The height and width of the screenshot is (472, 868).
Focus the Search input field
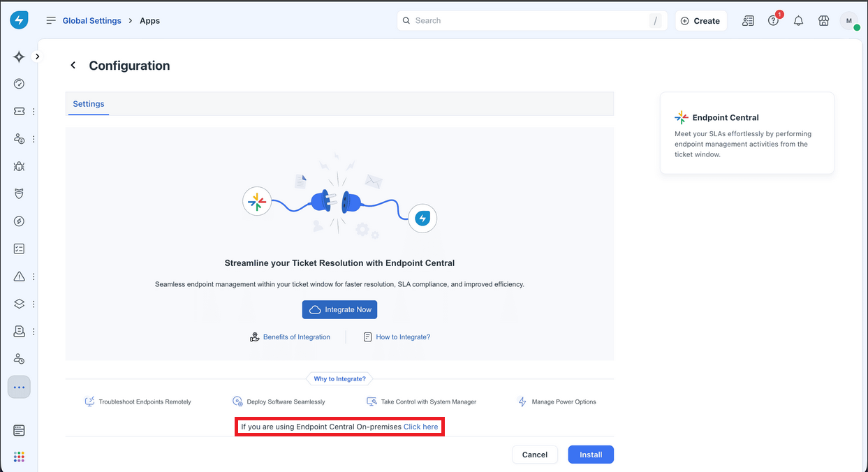532,21
